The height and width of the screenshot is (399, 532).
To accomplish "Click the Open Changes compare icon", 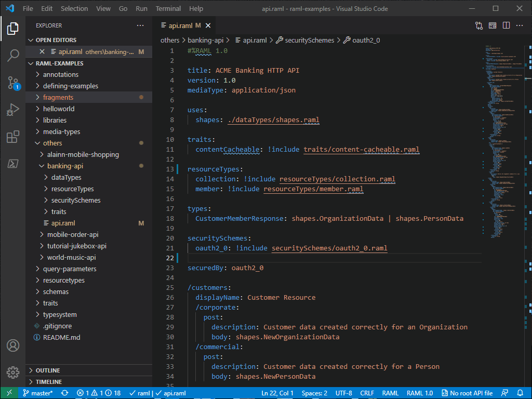I will pyautogui.click(x=478, y=25).
